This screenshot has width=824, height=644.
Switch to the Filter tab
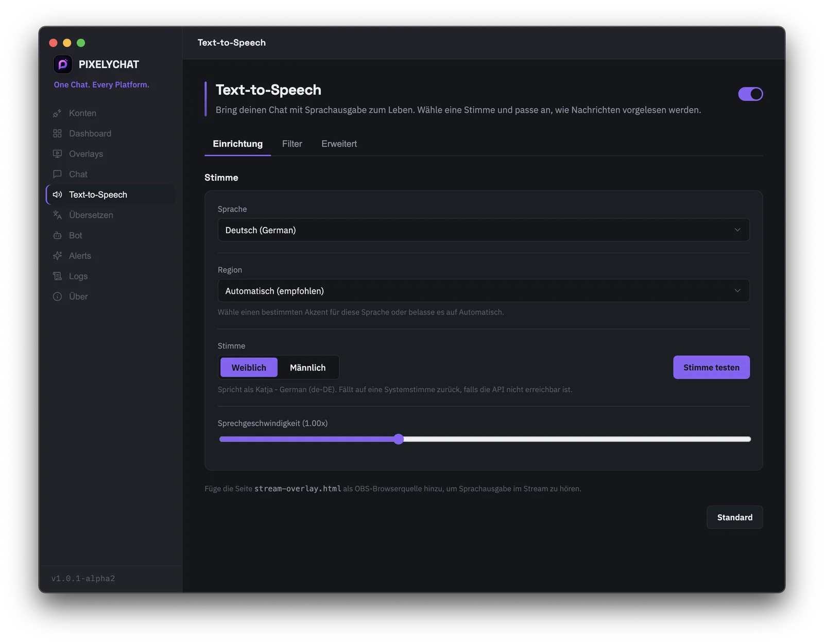[292, 144]
